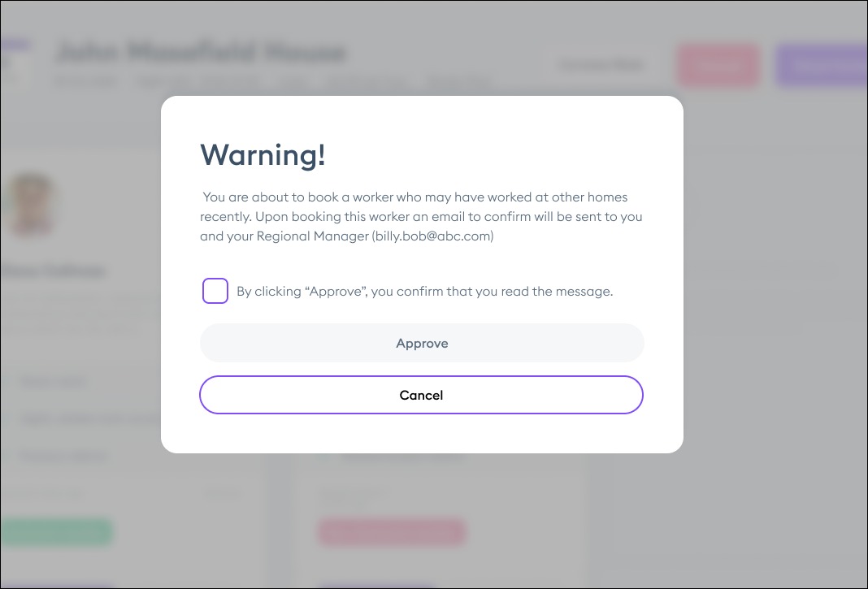The height and width of the screenshot is (589, 868).
Task: Click the blurred pink button below the dialog
Action: tap(390, 533)
